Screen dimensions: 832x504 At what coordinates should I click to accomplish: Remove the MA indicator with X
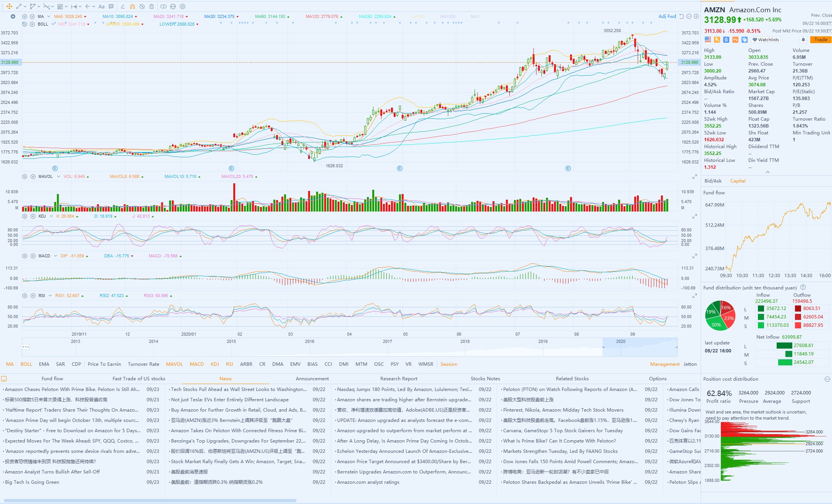point(32,16)
